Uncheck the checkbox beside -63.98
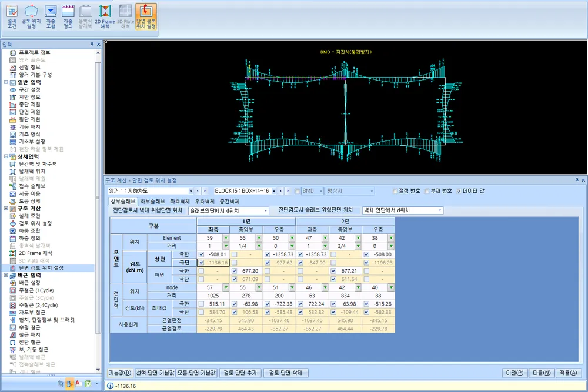Screen dimensions: 588x392 235,304
